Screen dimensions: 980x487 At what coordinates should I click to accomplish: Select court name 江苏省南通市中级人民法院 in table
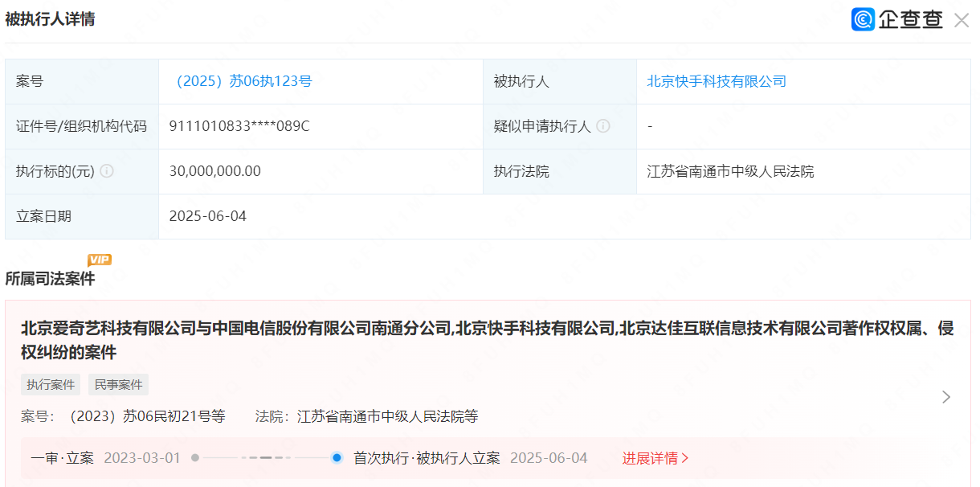tap(730, 171)
